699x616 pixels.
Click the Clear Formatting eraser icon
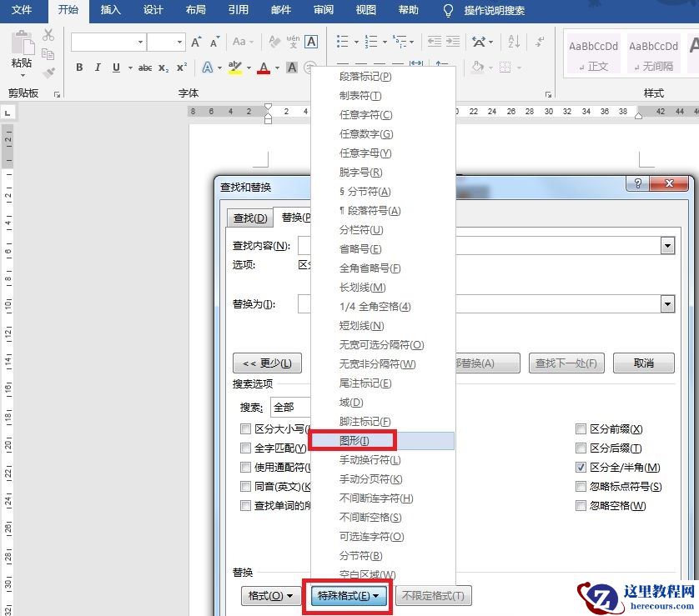(x=274, y=42)
